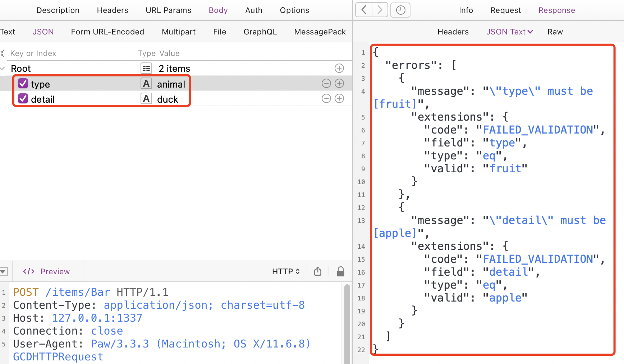The width and height of the screenshot is (624, 364).
Task: Open the HTTP preview format selector
Action: pyautogui.click(x=286, y=271)
